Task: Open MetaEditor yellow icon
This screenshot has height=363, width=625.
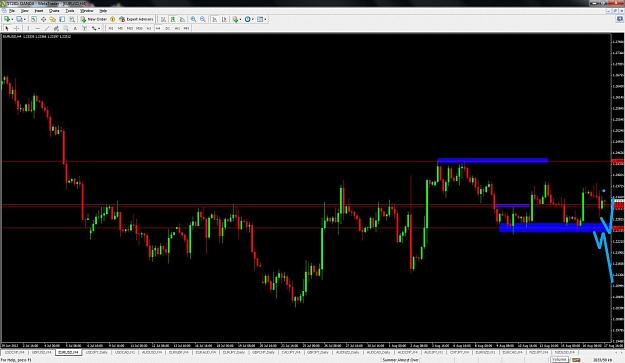Action: tap(112, 19)
